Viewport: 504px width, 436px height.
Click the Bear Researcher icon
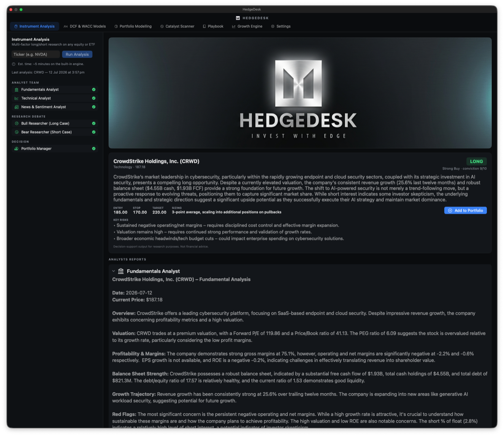coord(16,132)
